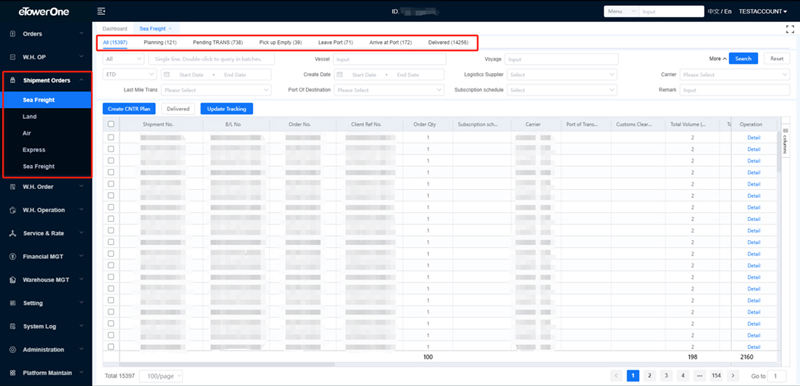
Task: Click the table's horizontal scrollbar
Action: [227, 365]
